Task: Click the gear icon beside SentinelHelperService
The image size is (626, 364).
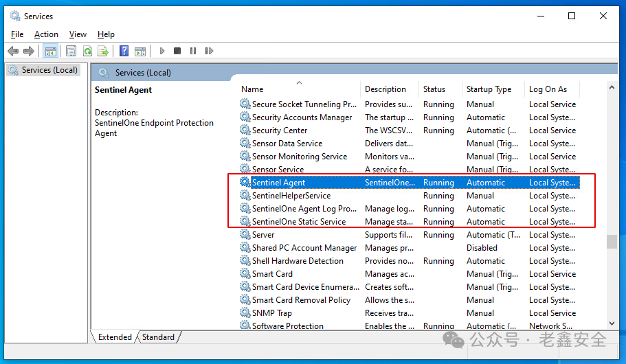Action: 245,195
